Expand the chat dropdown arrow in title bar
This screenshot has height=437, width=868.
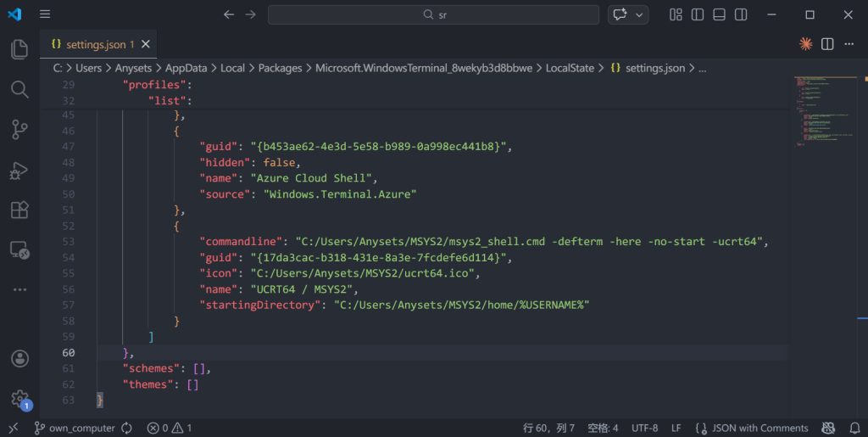coord(639,14)
